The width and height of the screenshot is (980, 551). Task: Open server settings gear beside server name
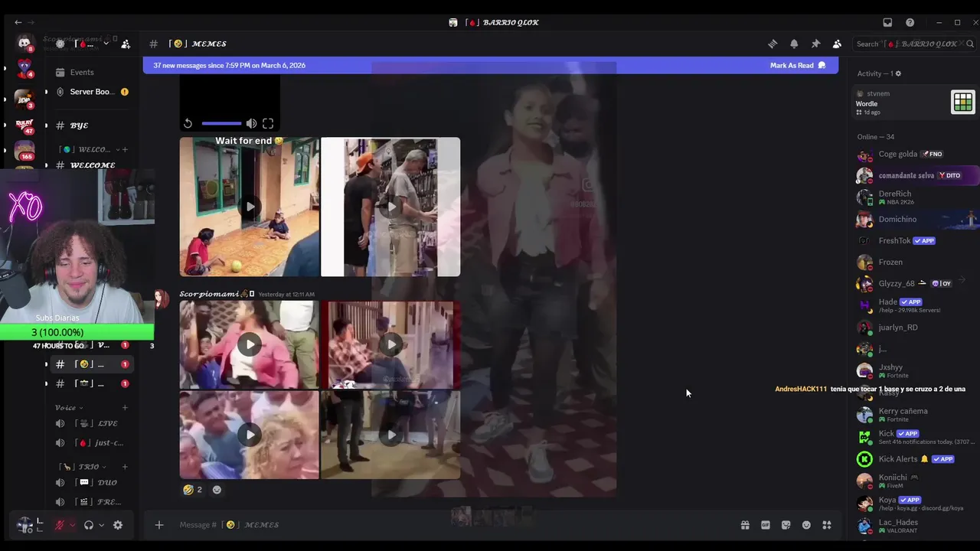click(x=60, y=44)
